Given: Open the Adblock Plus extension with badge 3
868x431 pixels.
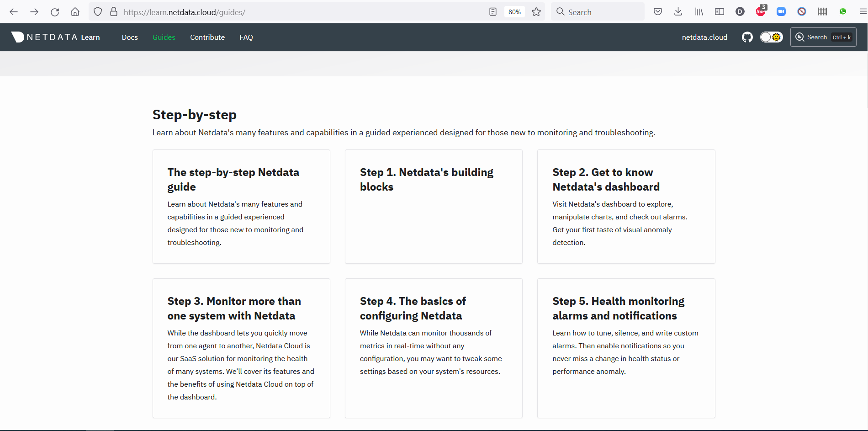Looking at the screenshot, I should [761, 11].
